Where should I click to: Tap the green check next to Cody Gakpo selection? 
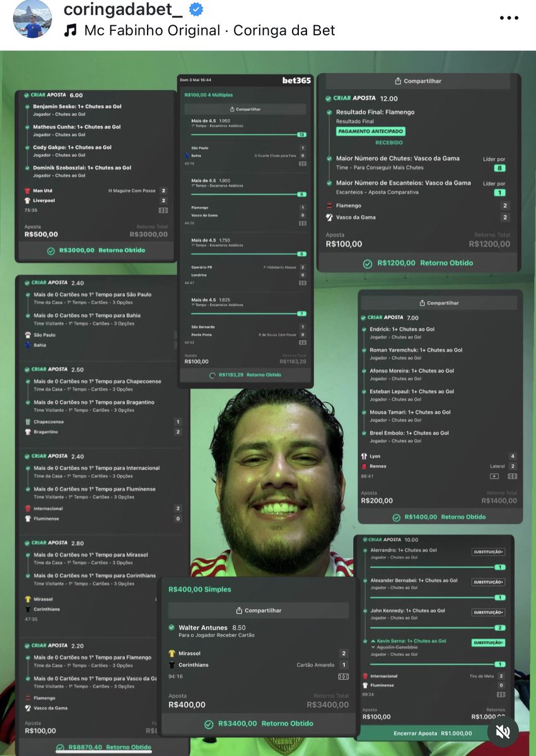[27, 147]
